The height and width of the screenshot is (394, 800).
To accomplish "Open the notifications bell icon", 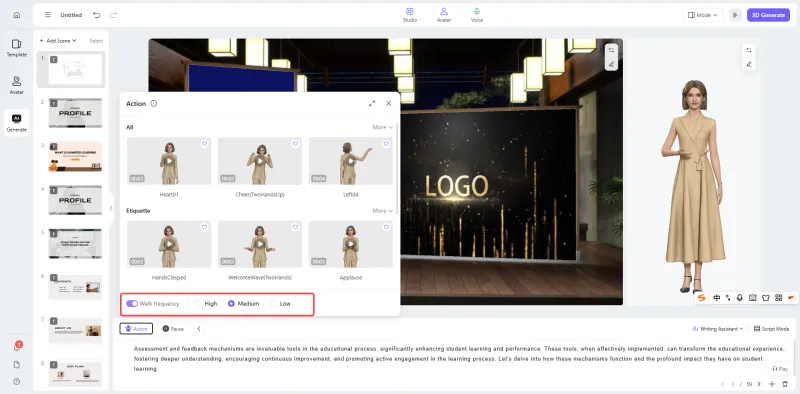I will tap(16, 348).
